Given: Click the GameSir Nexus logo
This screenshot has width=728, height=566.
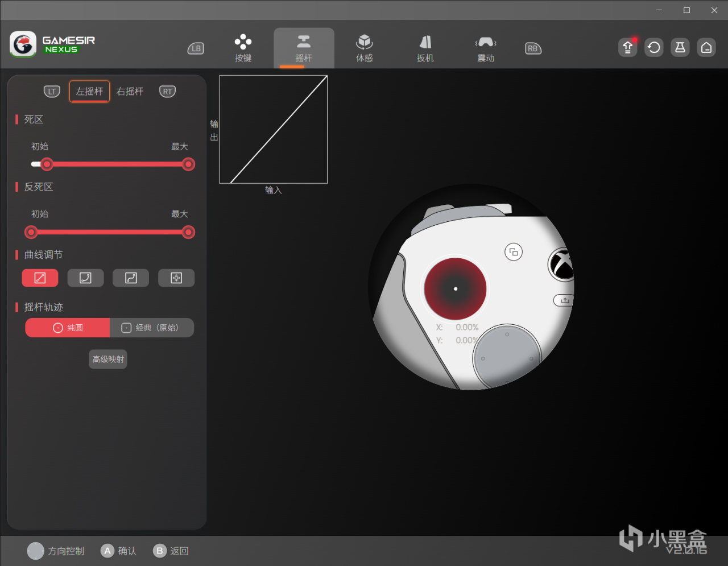Looking at the screenshot, I should pyautogui.click(x=52, y=44).
